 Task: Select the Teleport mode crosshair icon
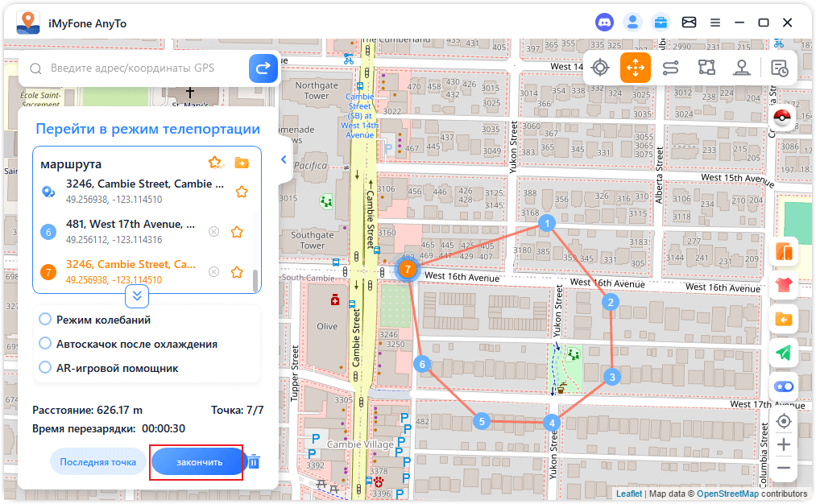coord(600,68)
